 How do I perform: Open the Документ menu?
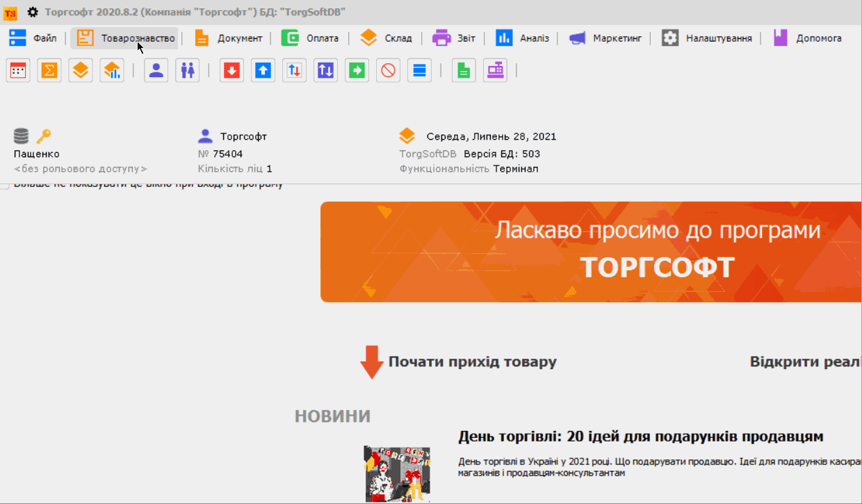(x=229, y=38)
